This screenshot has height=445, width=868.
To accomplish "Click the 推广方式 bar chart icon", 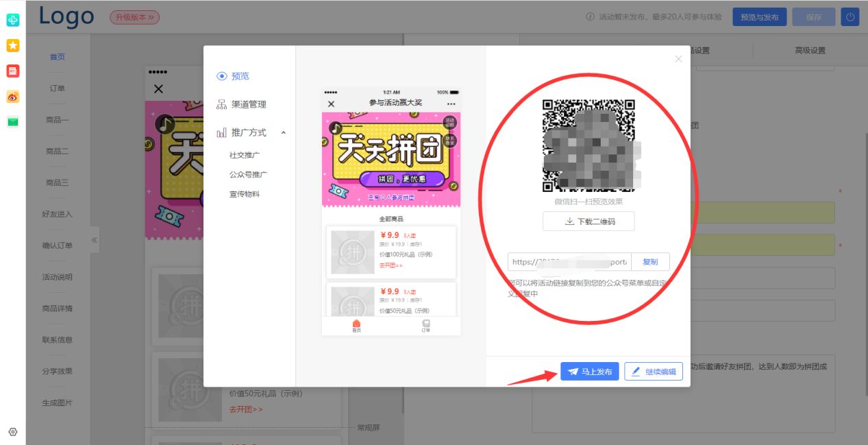I will [221, 132].
